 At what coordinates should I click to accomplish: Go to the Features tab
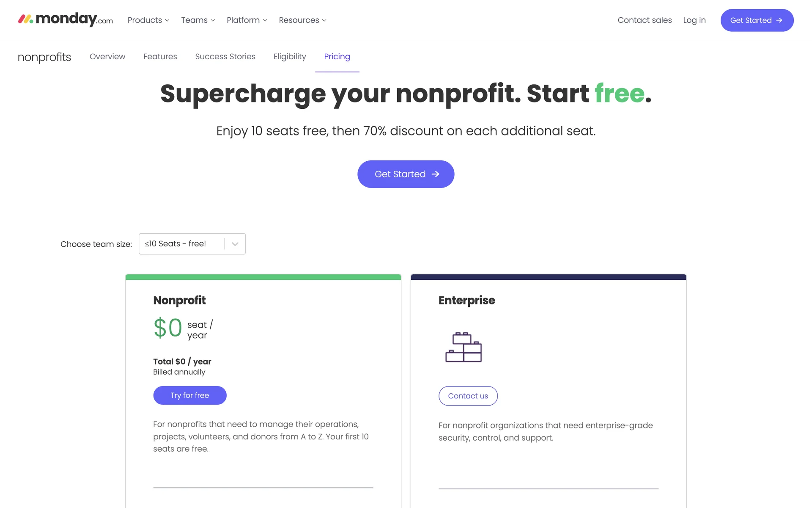coord(160,57)
